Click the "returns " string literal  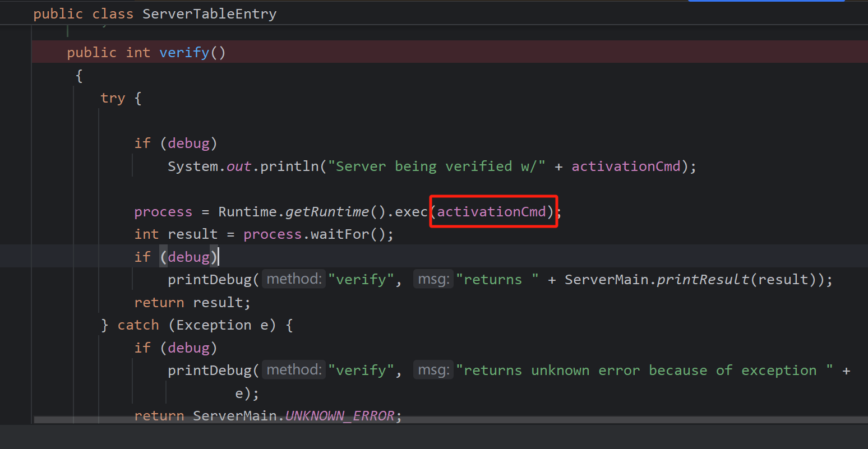pos(497,280)
